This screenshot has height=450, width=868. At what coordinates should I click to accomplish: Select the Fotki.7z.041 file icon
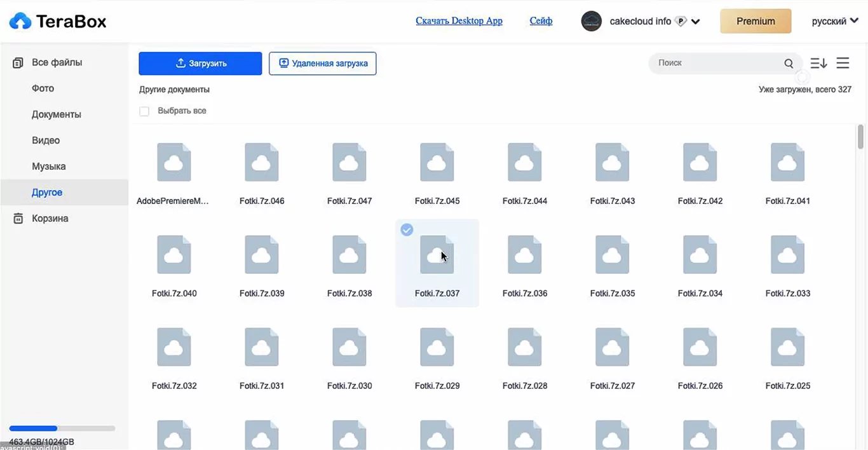click(787, 162)
